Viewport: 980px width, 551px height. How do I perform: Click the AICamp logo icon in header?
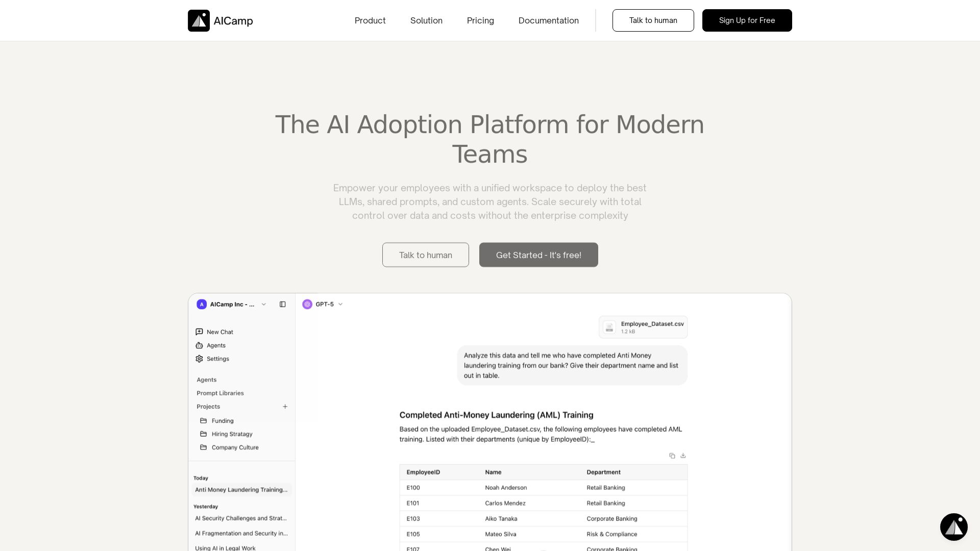tap(199, 20)
